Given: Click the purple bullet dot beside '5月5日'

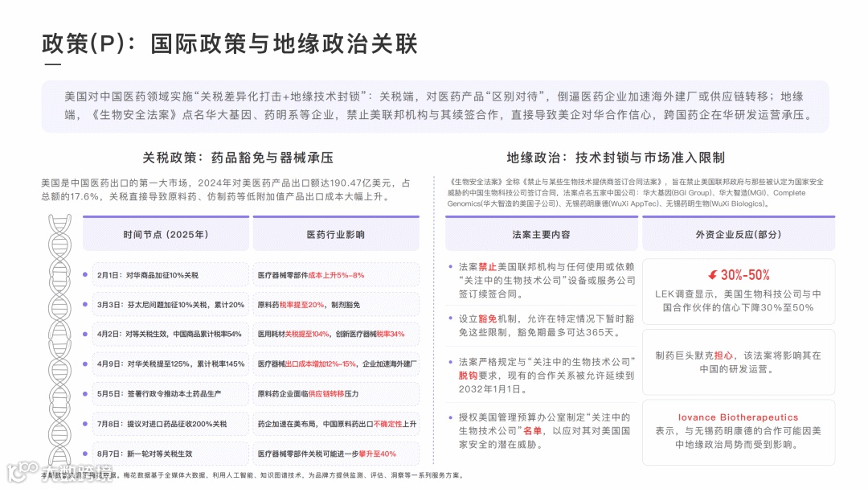Looking at the screenshot, I should coord(84,394).
